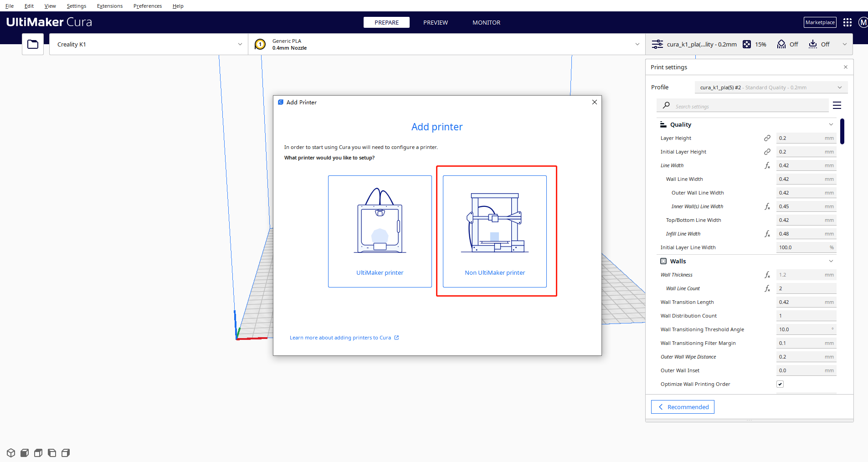Click the fx icon beside Line Width
The height and width of the screenshot is (462, 868).
[767, 165]
